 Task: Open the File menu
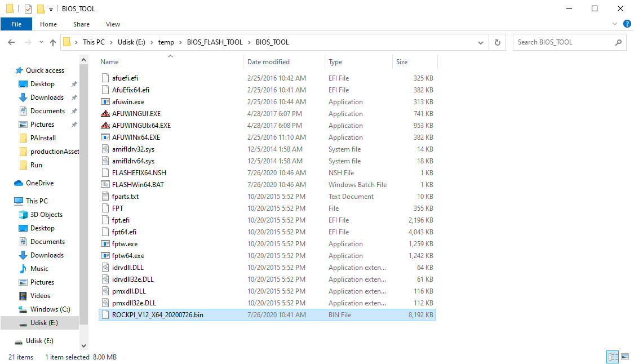tap(16, 24)
